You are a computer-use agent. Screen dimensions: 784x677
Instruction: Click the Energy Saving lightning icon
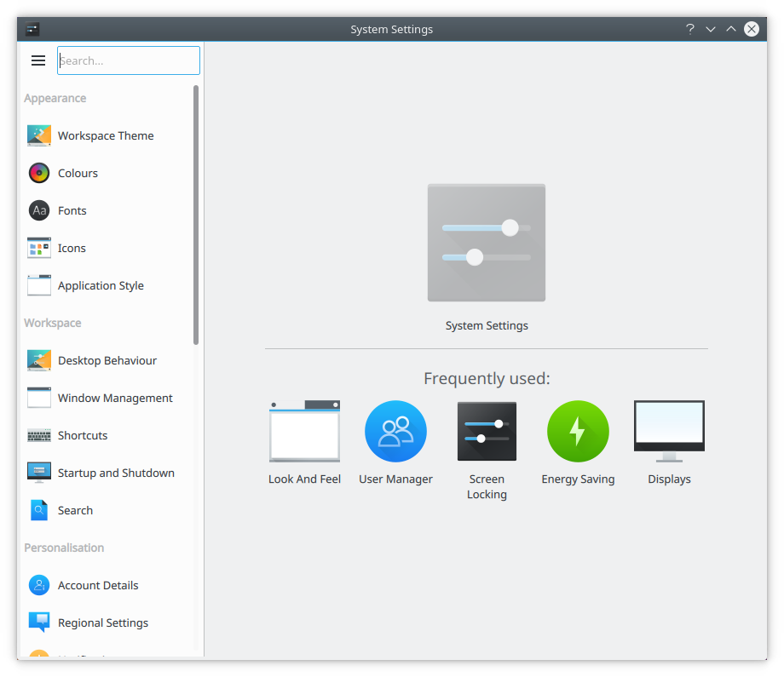click(x=578, y=432)
